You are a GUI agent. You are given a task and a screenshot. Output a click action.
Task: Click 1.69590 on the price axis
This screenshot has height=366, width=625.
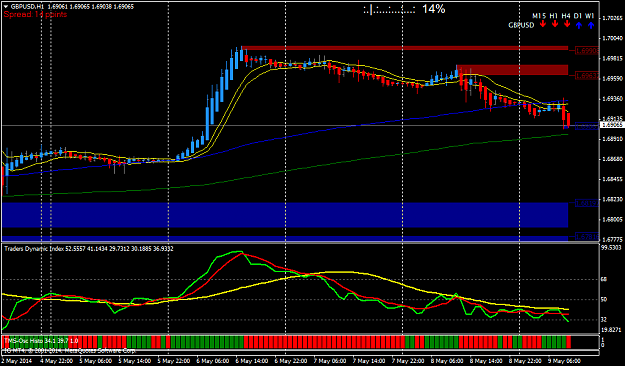[612, 79]
